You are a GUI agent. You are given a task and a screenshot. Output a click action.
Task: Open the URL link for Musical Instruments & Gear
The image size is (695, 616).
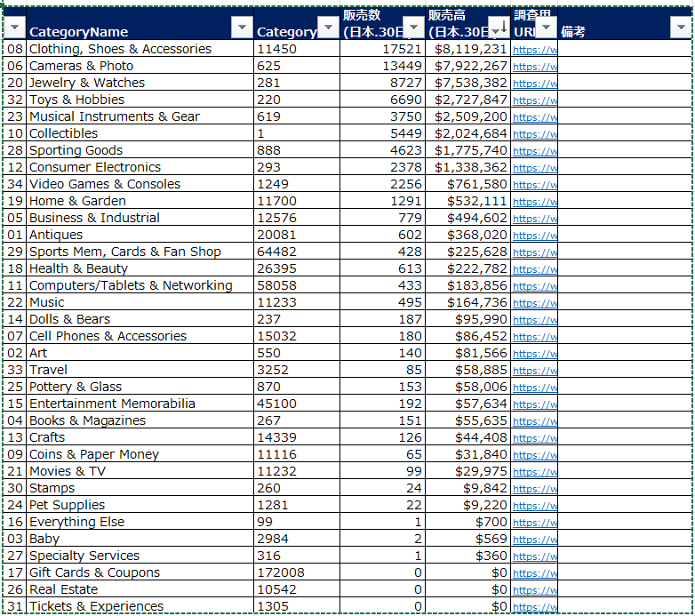[x=534, y=117]
